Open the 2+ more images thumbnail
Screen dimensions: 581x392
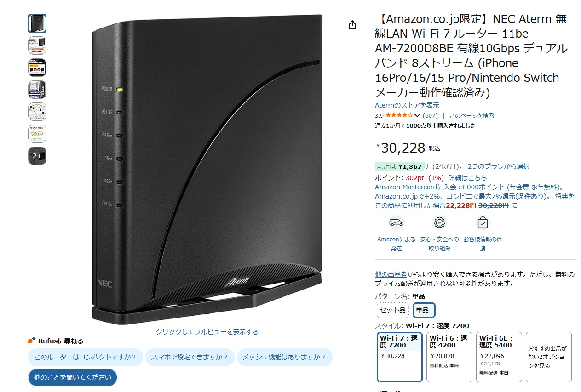(x=37, y=156)
